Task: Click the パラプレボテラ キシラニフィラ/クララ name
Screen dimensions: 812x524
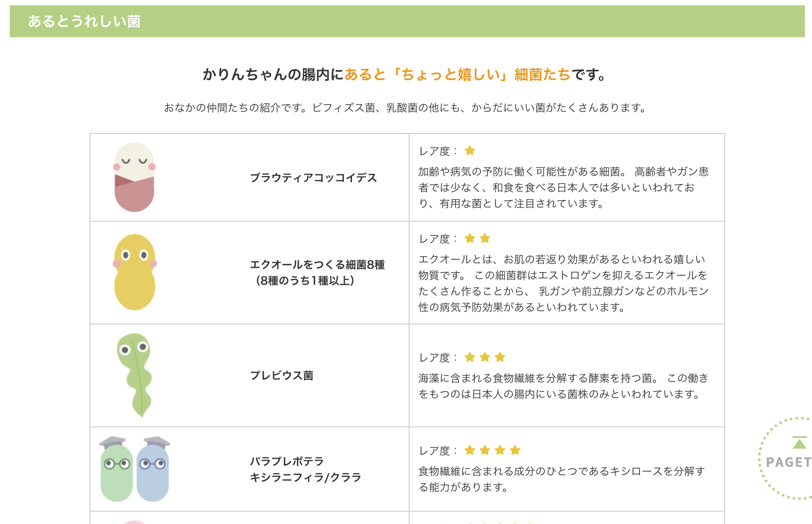Action: click(x=305, y=469)
